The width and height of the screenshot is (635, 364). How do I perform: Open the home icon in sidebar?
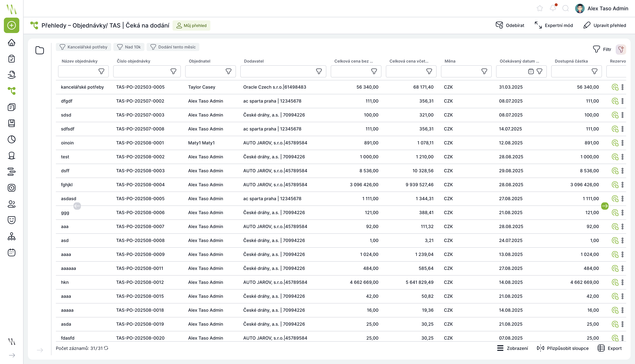point(12,43)
